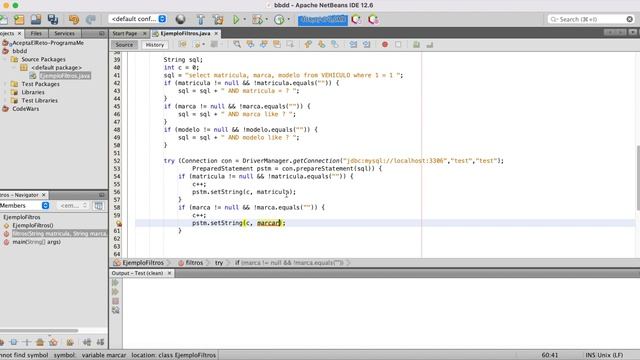Image resolution: width=640 pixels, height=360 pixels.
Task: Click the Comment toolbar icon
Action: 416,44
